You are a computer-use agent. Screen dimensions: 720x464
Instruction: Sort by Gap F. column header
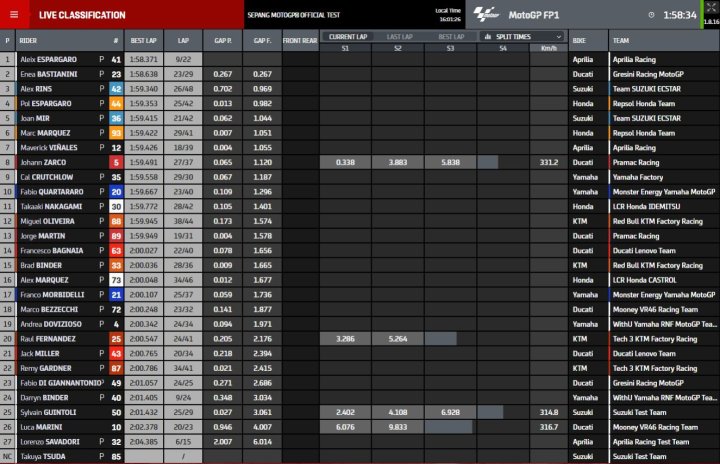pyautogui.click(x=262, y=41)
